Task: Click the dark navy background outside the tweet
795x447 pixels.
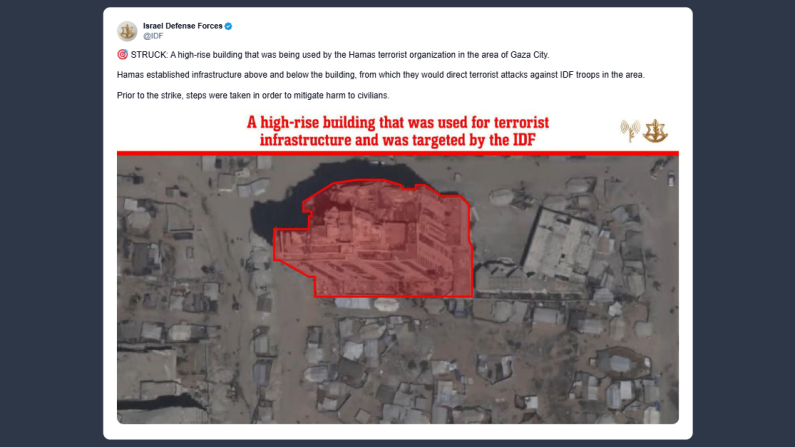Action: [51, 223]
